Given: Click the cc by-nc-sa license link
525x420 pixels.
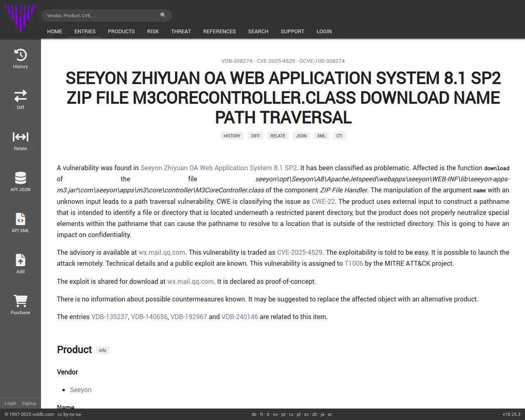Looking at the screenshot, I should point(69,414).
